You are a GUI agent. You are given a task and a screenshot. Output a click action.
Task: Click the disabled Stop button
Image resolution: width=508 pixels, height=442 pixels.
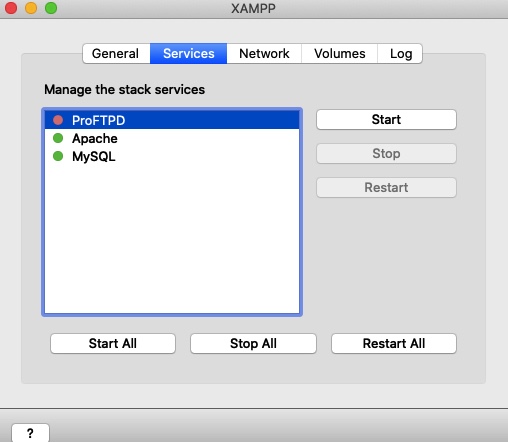386,154
